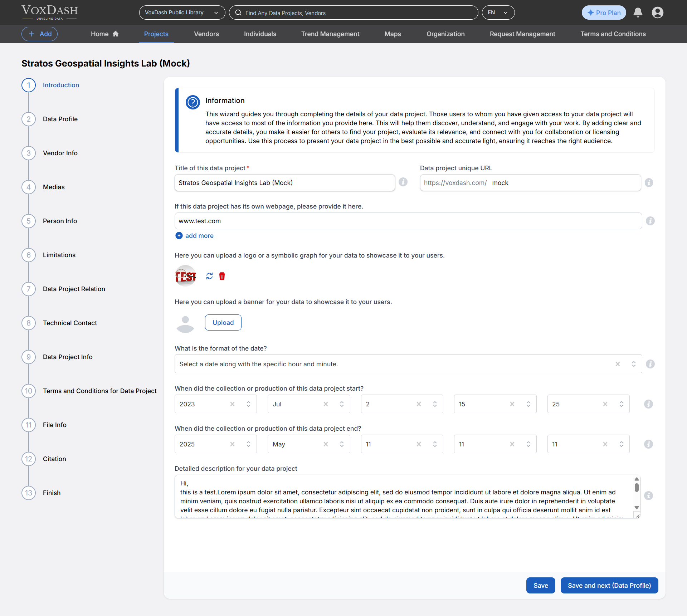
Task: Click the user profile icon
Action: 658,13
